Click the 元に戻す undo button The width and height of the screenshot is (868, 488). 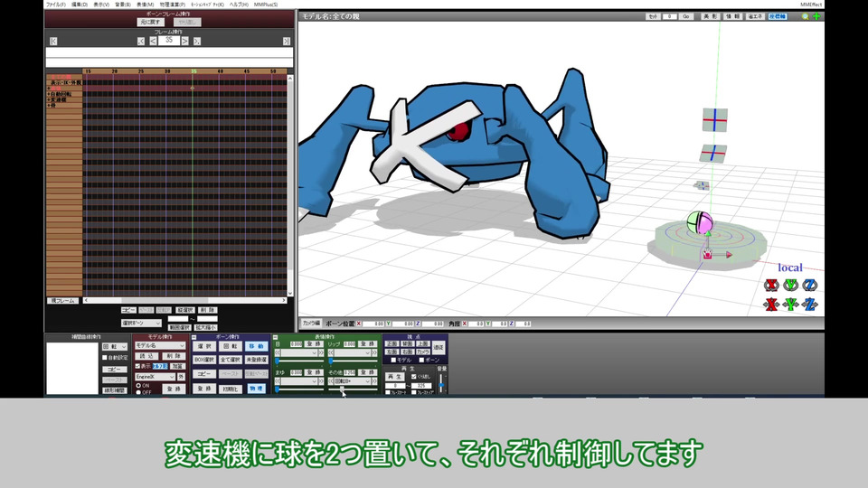click(x=151, y=22)
